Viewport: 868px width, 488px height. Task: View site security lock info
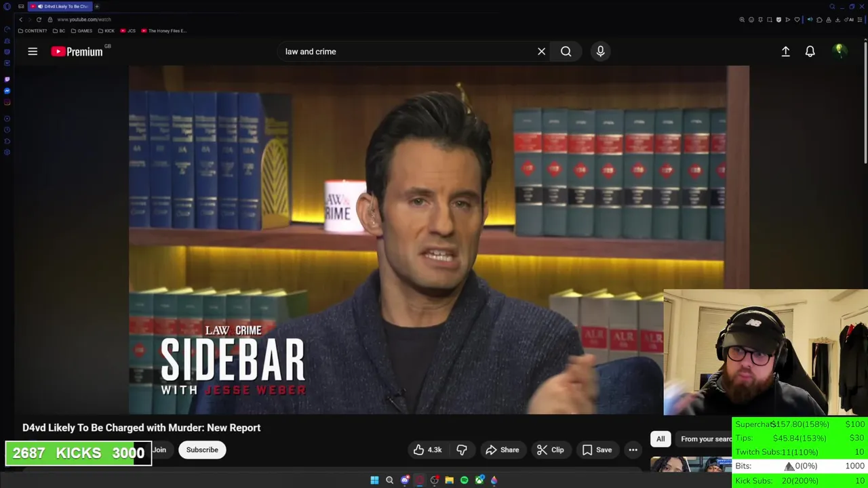(x=50, y=20)
